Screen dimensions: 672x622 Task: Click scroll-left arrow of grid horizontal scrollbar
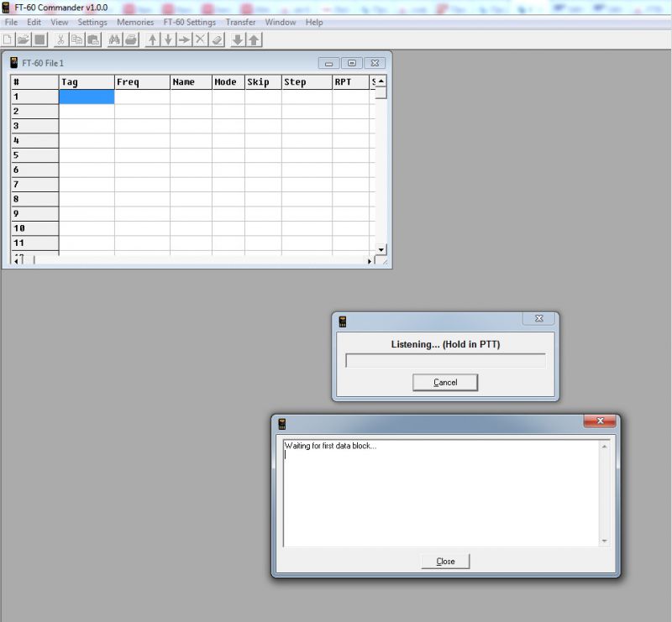(x=16, y=261)
